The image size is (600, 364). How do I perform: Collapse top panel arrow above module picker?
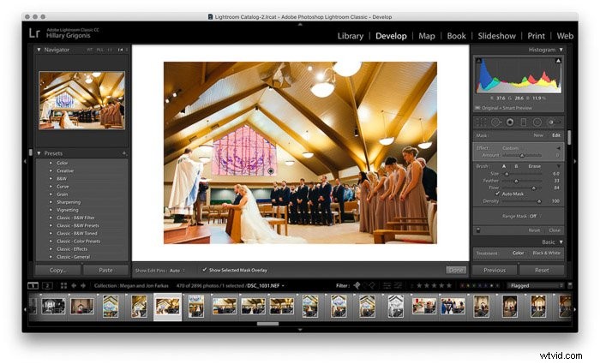pos(300,24)
